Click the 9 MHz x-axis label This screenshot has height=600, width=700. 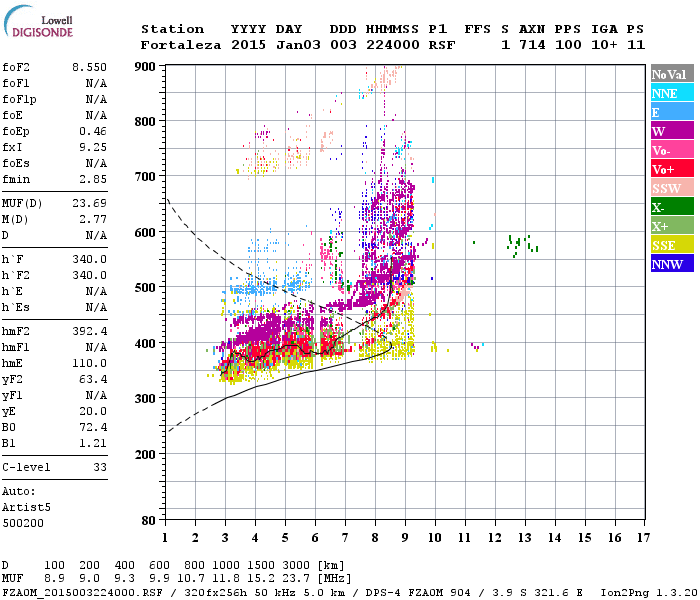tap(405, 538)
